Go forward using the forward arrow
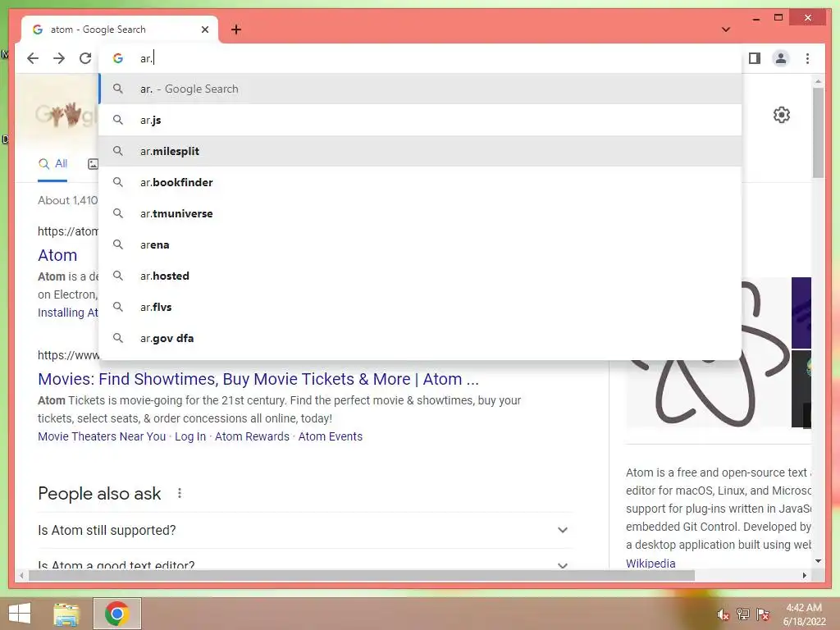The image size is (840, 630). tap(59, 58)
